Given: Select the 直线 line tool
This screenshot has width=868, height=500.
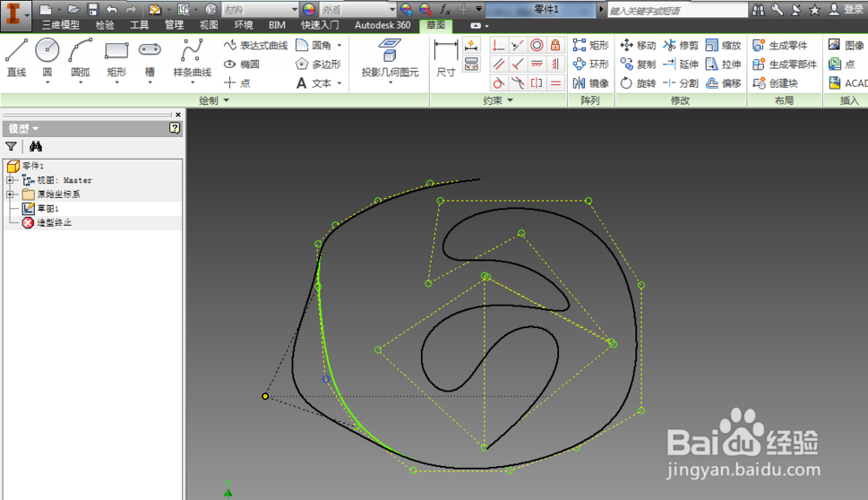Looking at the screenshot, I should (x=16, y=58).
